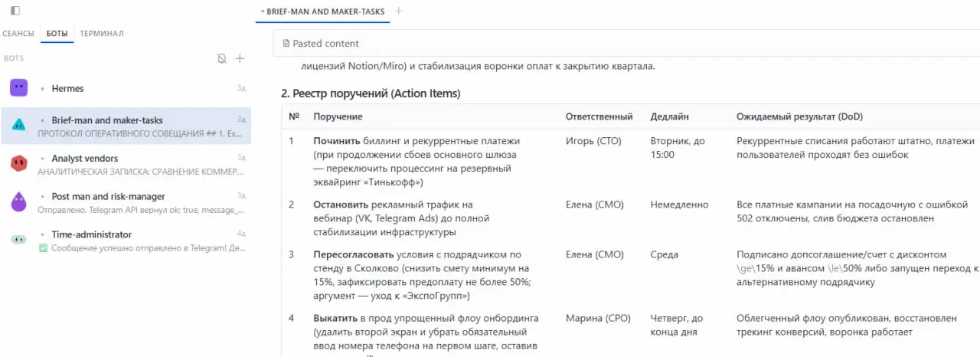
Task: Click the bold word 'Пересогласовать' in row 3
Action: 353,254
